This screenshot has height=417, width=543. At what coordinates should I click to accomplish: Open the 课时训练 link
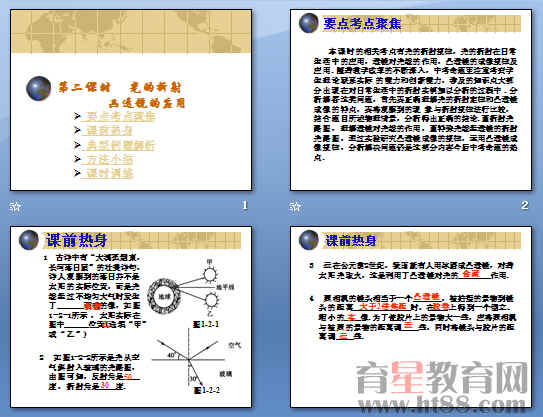tap(107, 173)
